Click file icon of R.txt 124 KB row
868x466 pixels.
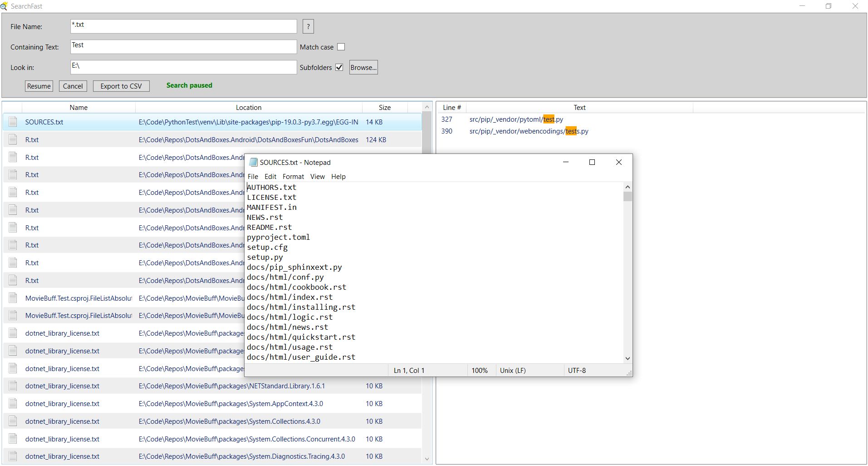(13, 139)
